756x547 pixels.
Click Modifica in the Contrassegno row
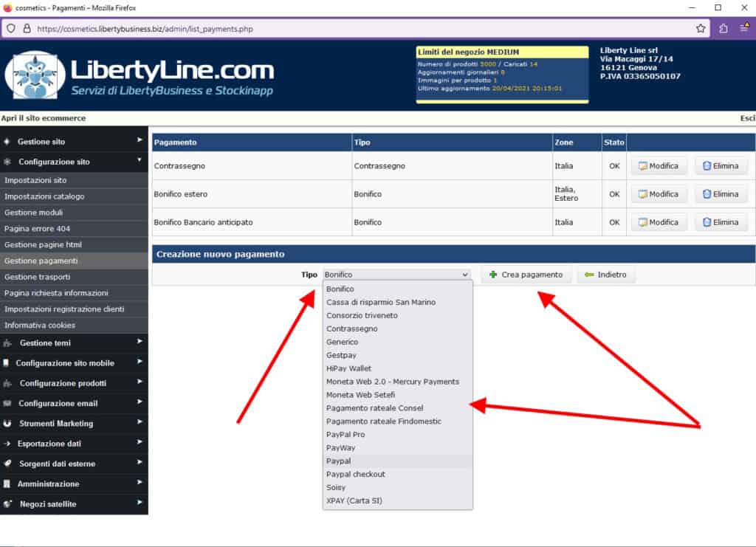[659, 166]
